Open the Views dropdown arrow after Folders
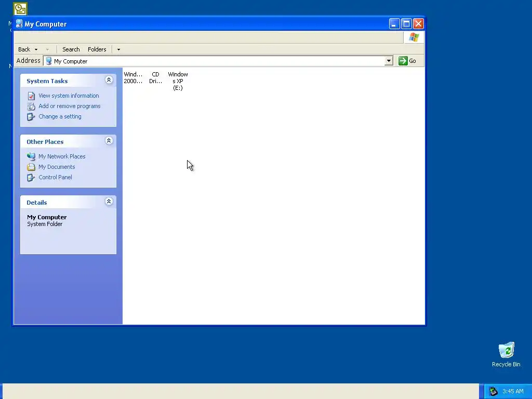 [118, 49]
